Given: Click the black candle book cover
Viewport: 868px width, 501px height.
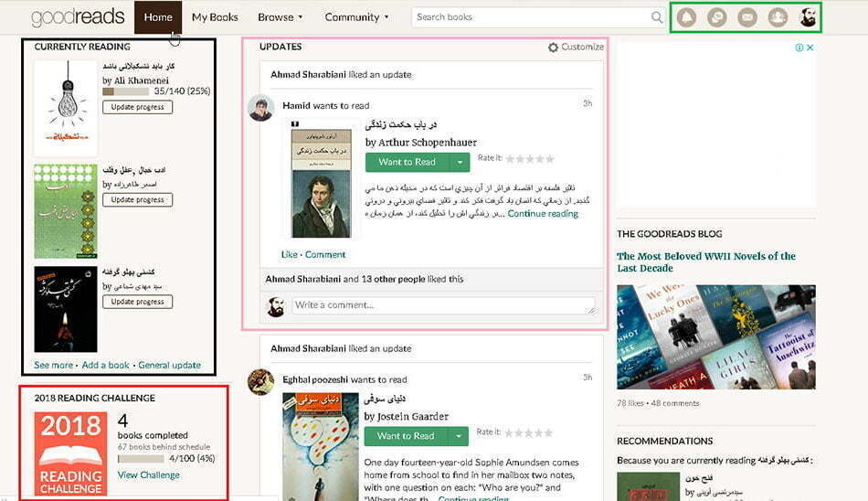Looking at the screenshot, I should pos(65,309).
